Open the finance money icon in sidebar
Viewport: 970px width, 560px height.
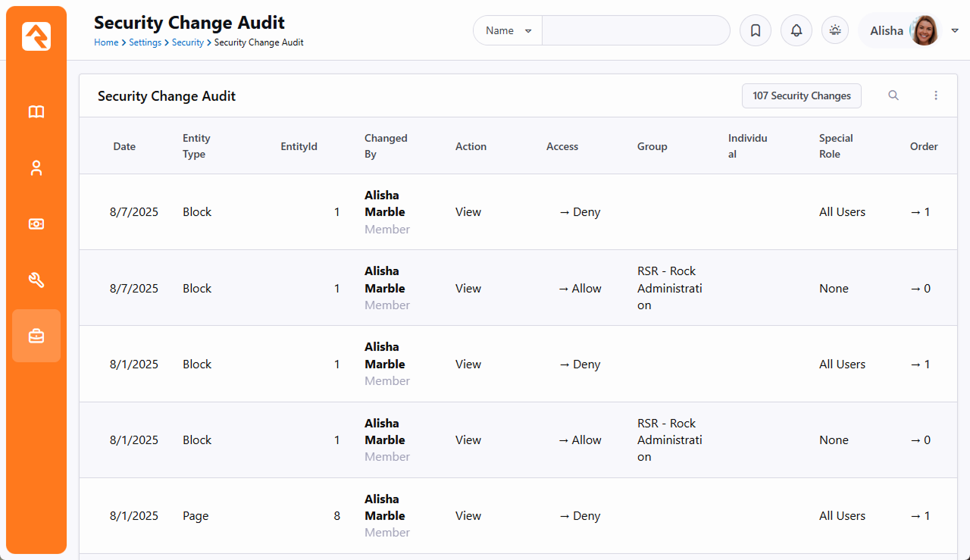click(x=36, y=224)
